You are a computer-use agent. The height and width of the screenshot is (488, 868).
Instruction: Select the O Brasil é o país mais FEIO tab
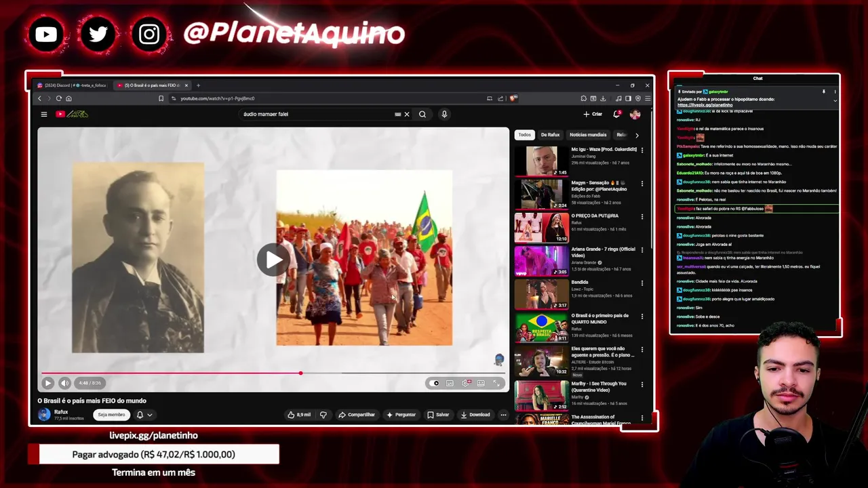(x=152, y=85)
